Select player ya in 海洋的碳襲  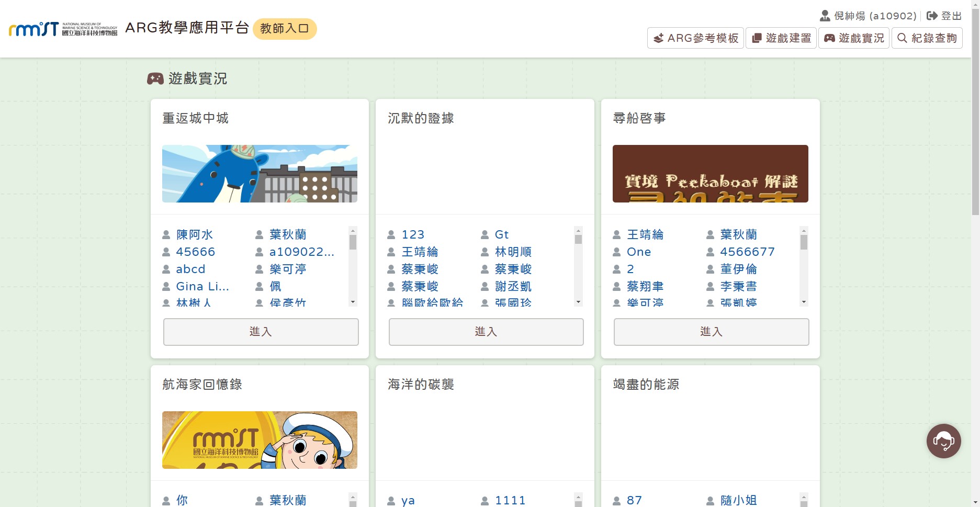408,501
